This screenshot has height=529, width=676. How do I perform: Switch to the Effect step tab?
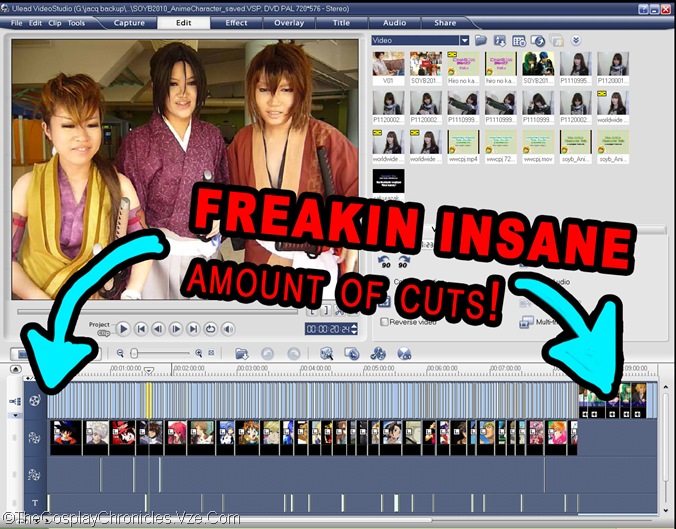(x=236, y=22)
